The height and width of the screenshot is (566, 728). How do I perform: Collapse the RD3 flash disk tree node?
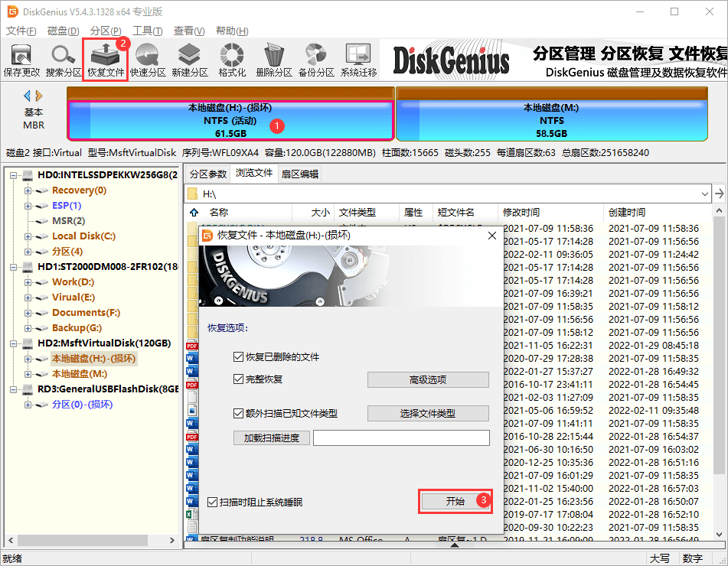click(x=14, y=390)
